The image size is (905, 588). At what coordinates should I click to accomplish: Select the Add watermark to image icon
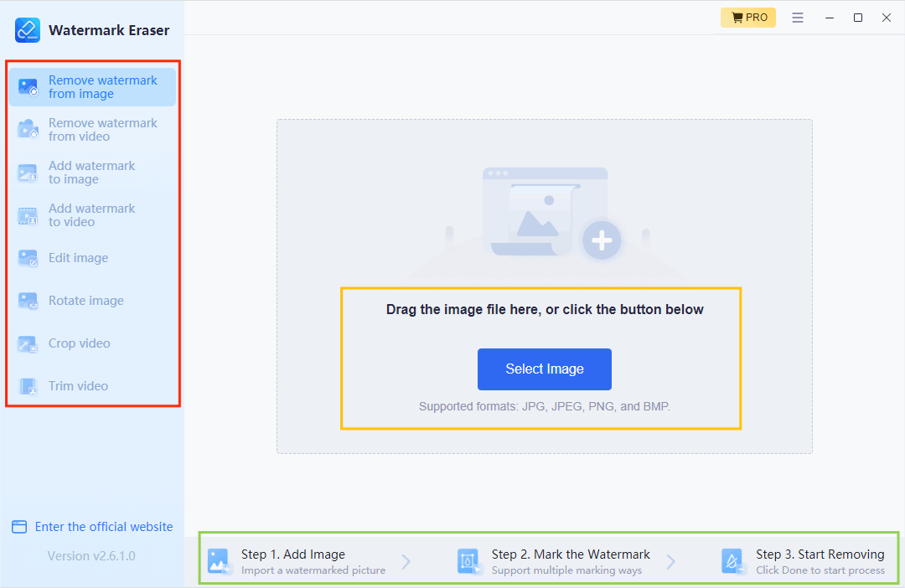tap(28, 173)
